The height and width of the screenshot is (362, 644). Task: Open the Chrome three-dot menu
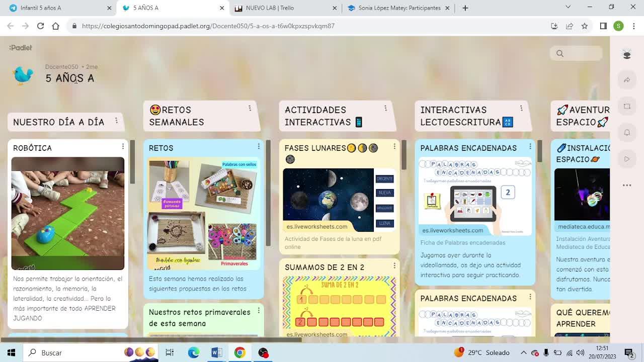(x=633, y=26)
